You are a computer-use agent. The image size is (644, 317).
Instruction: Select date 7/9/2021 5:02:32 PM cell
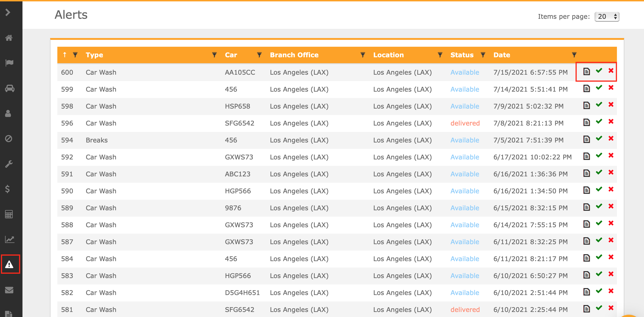[x=528, y=106]
